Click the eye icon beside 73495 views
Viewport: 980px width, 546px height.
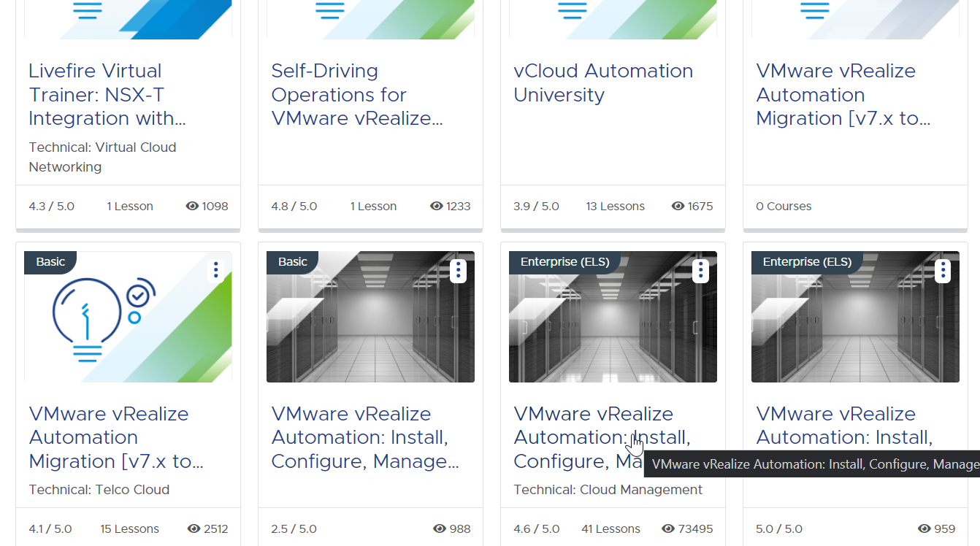[668, 529]
